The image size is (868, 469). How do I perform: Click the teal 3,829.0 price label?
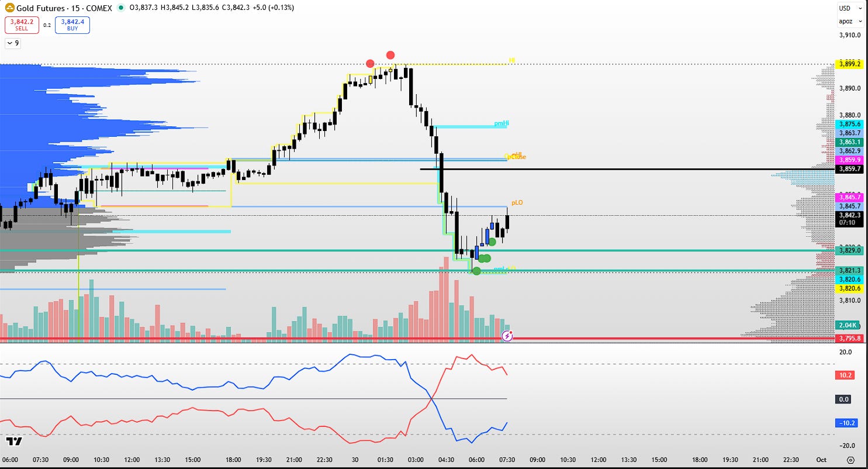(x=850, y=250)
